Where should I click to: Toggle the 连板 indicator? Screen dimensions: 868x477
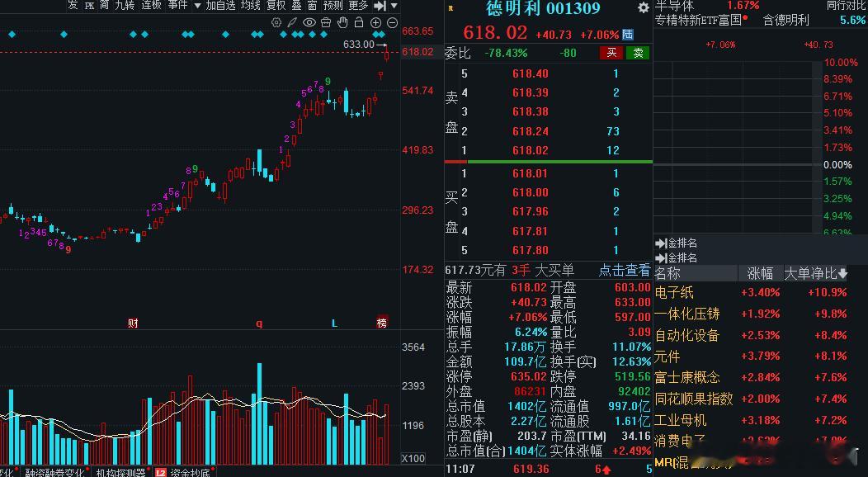click(151, 5)
